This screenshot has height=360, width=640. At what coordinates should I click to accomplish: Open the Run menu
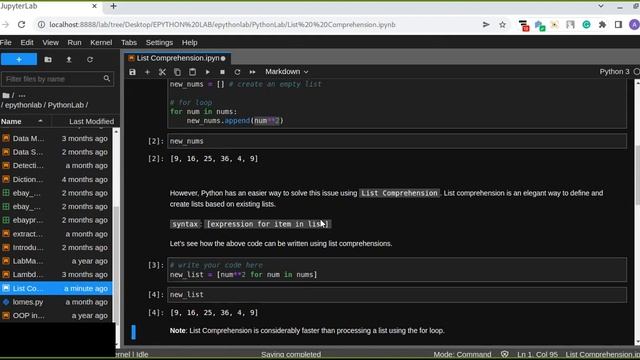pyautogui.click(x=74, y=42)
